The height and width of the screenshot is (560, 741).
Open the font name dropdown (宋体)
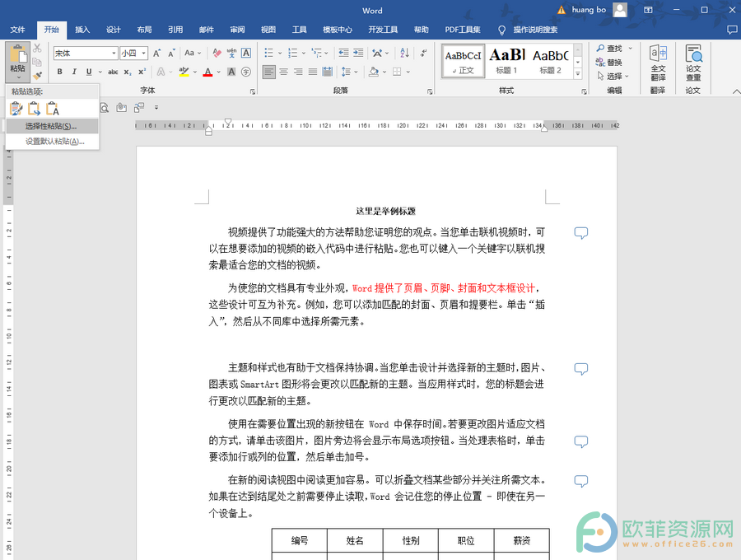[114, 53]
